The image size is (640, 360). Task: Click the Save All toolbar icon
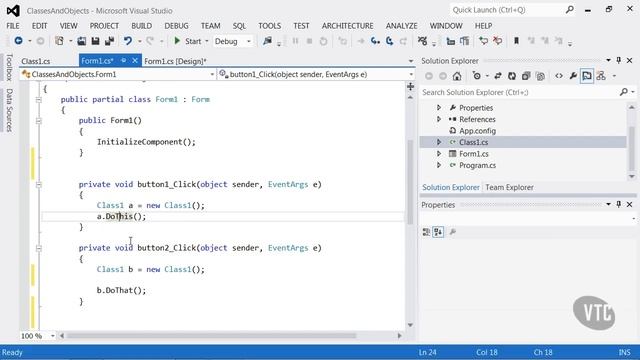click(x=109, y=41)
